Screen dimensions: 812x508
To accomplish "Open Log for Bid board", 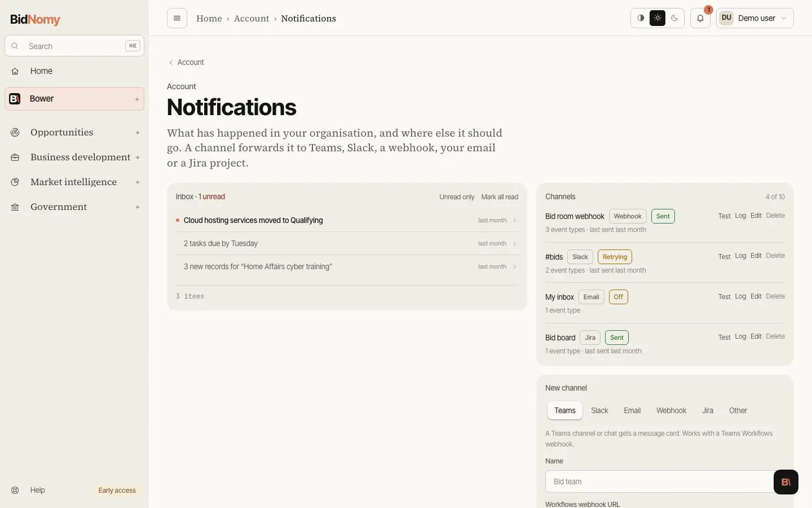I will (740, 336).
